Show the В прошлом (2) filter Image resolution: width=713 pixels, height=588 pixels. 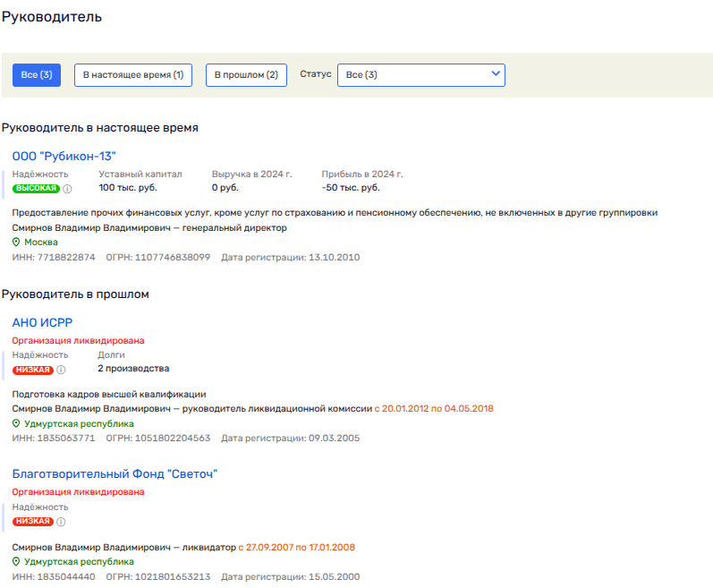pos(246,75)
